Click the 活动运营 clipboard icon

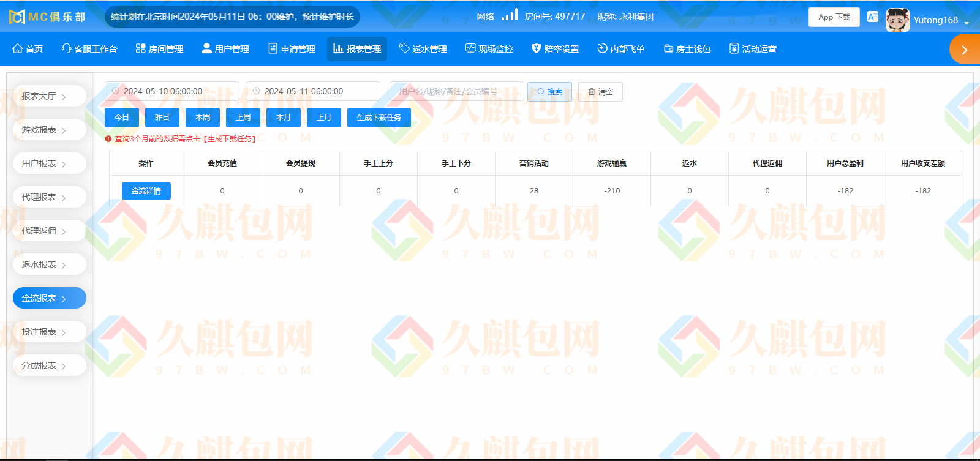click(x=734, y=48)
